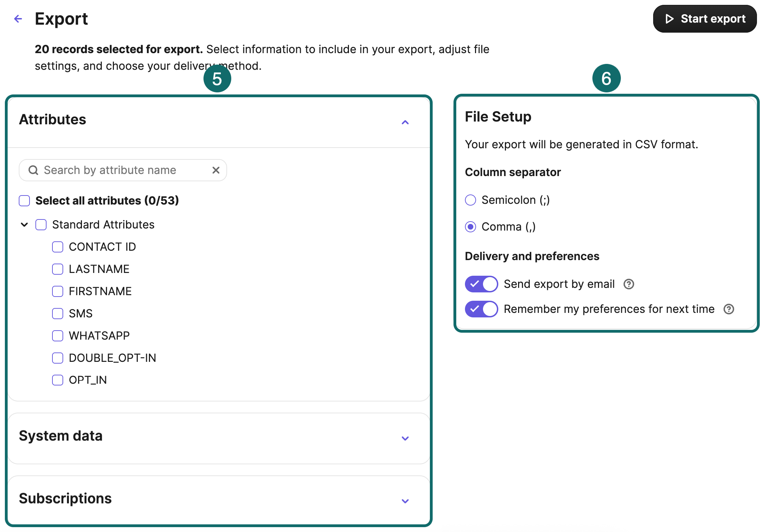Expand the System data section

tap(405, 438)
